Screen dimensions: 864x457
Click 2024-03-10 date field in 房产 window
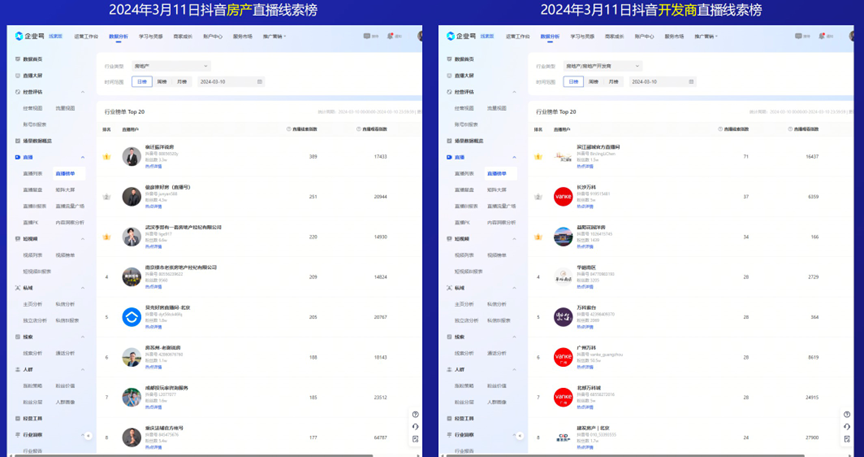[231, 82]
